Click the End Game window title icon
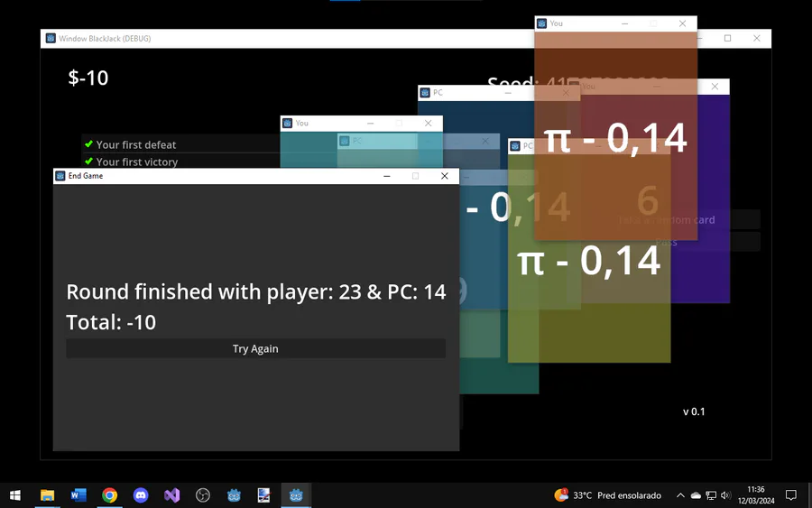Screen dimensions: 812x508 [x=60, y=176]
